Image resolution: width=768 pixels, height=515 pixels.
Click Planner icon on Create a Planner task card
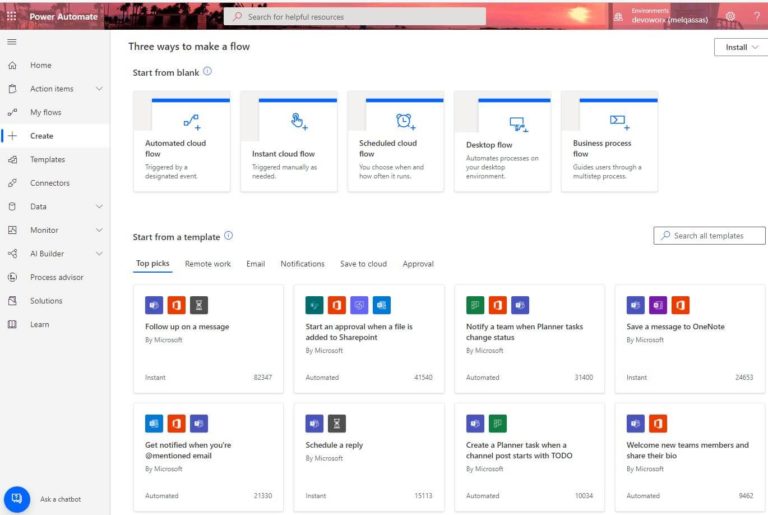(x=498, y=424)
